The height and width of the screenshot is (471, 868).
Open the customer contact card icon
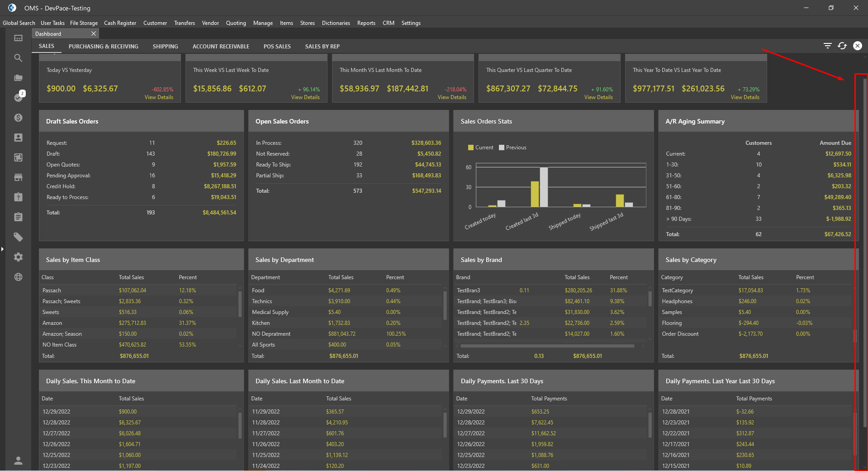point(18,138)
